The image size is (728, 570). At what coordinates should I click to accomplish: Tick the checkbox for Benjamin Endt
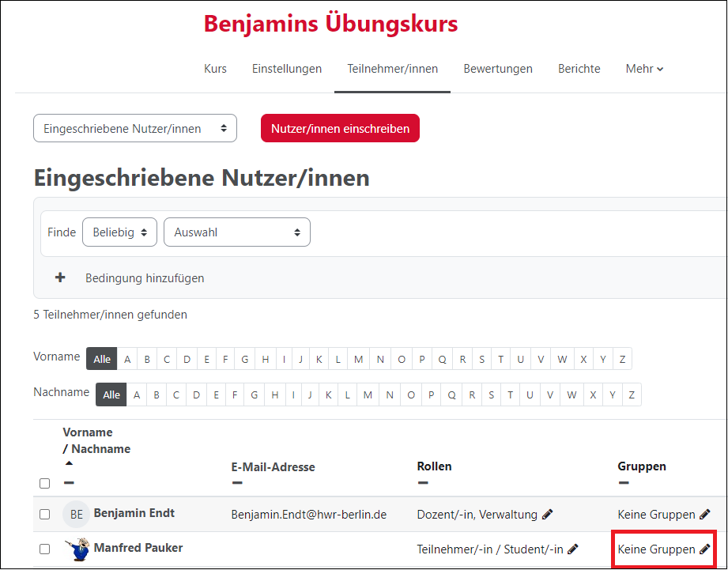pos(45,515)
